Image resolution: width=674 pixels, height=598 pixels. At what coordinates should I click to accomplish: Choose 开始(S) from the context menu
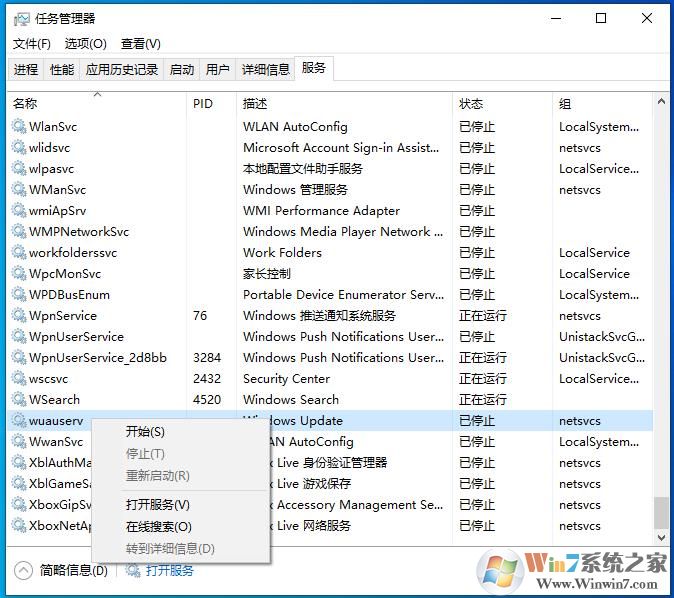coord(145,432)
